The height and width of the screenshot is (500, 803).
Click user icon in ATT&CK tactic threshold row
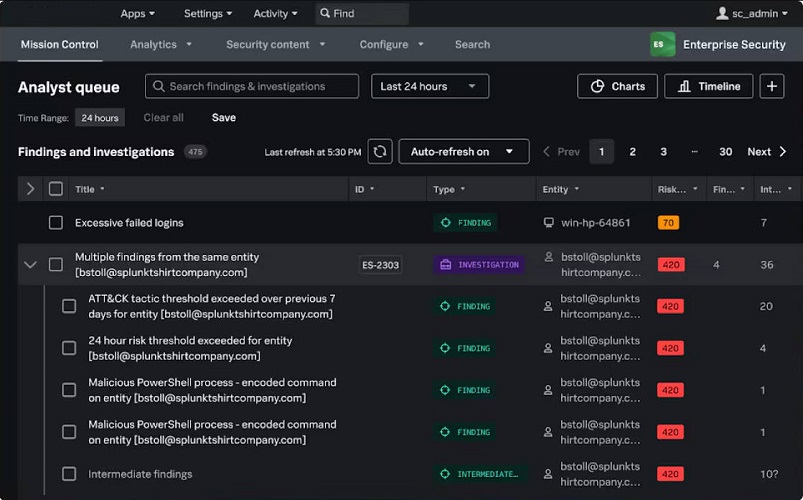point(548,306)
